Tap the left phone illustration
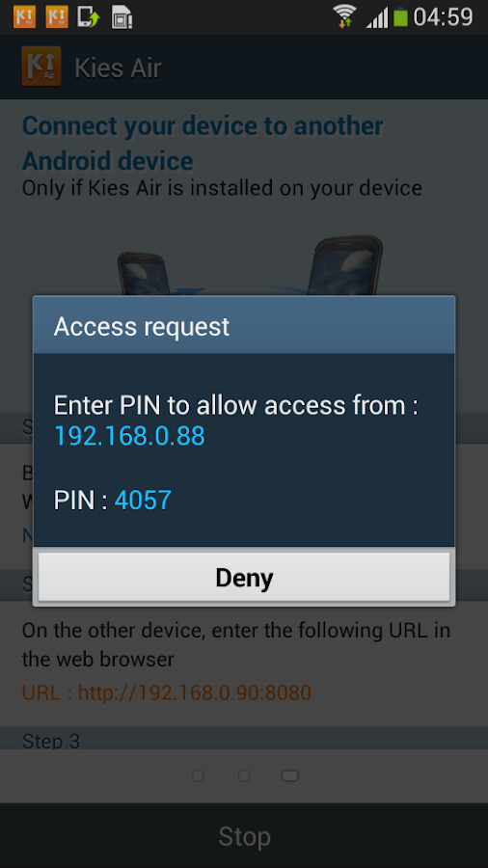Viewport: 488px width, 868px height. point(142,274)
